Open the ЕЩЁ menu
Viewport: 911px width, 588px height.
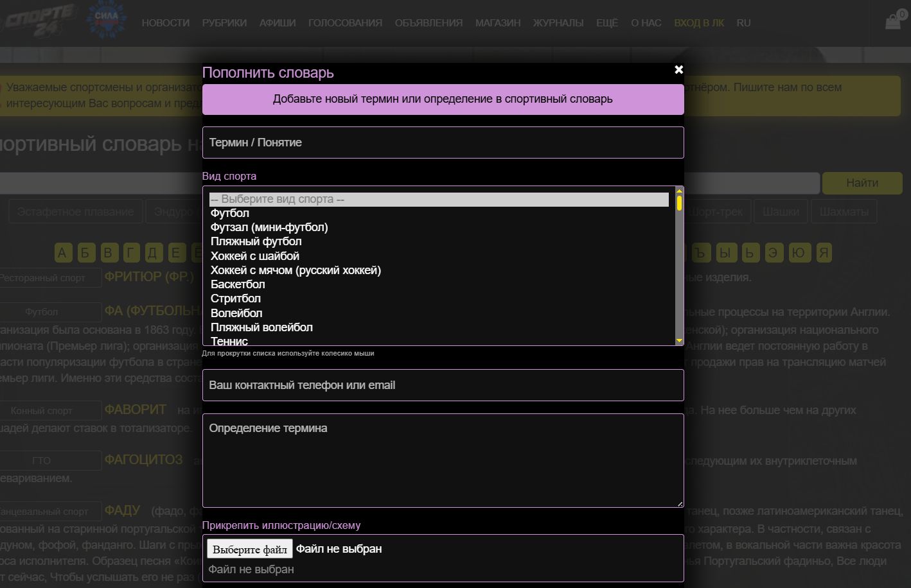coord(607,23)
